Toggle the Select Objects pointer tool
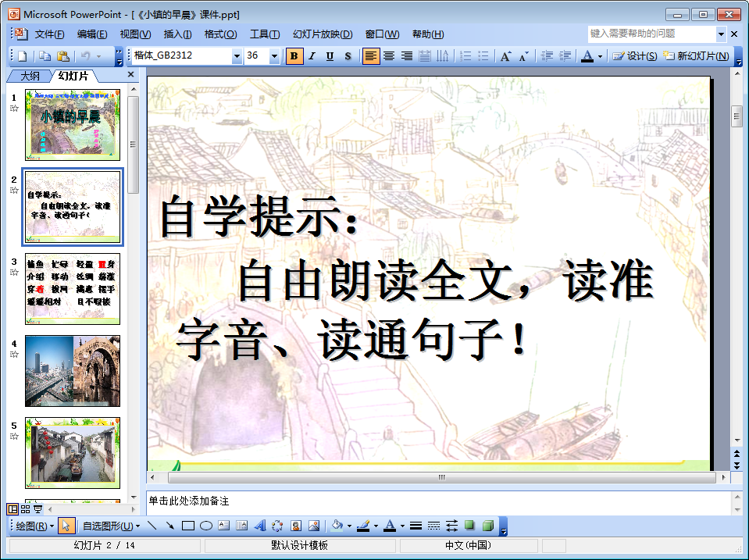Viewport: 749px width, 560px height. (66, 526)
